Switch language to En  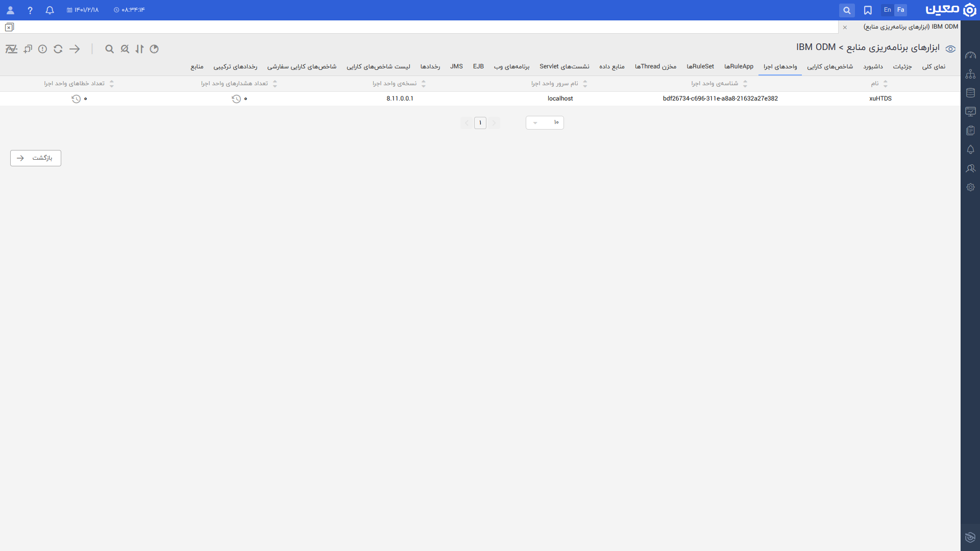pyautogui.click(x=888, y=10)
